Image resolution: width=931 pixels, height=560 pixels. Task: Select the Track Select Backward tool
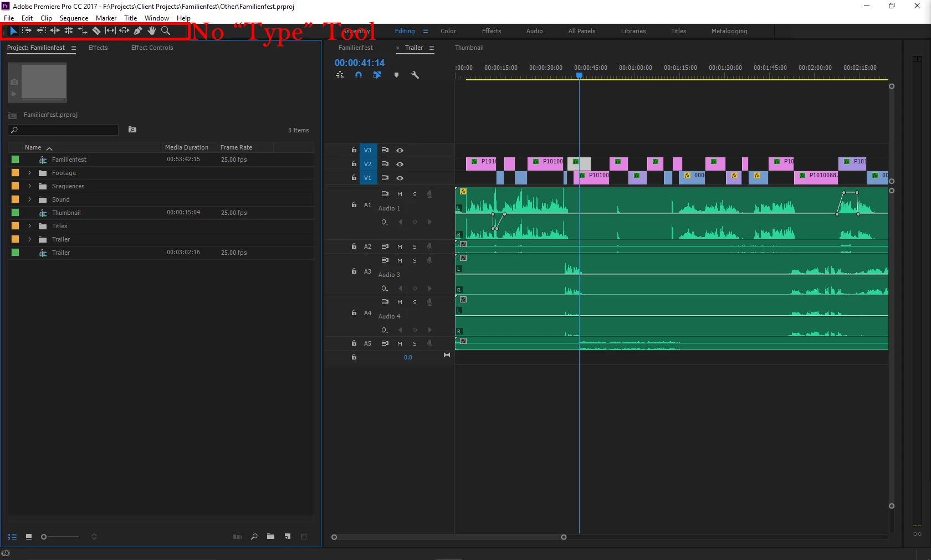coord(41,31)
